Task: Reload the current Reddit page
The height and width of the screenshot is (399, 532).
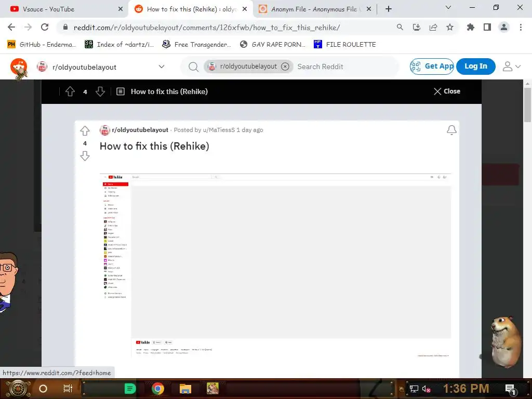Action: click(x=45, y=27)
